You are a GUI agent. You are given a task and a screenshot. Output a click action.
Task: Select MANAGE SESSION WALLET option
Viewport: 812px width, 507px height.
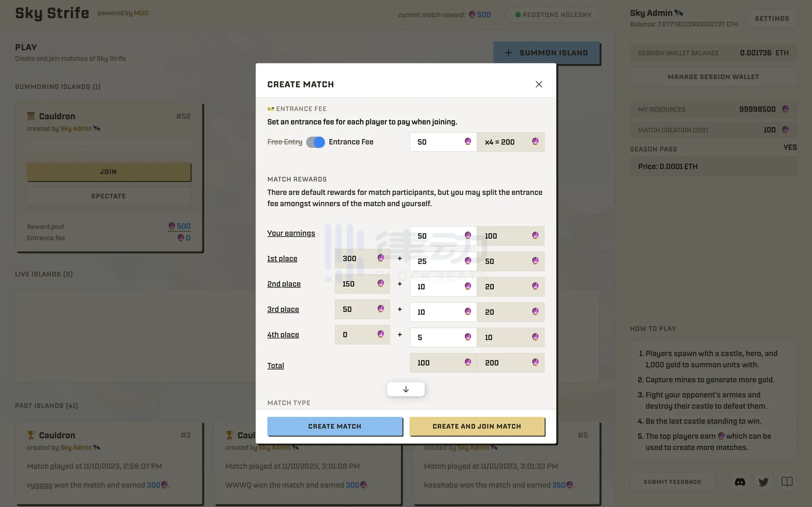click(713, 77)
